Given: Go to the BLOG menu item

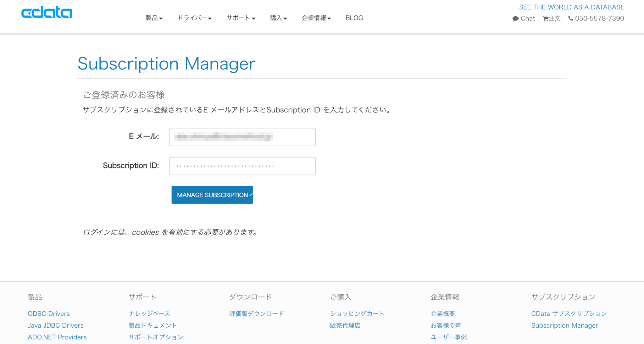Looking at the screenshot, I should pos(354,18).
